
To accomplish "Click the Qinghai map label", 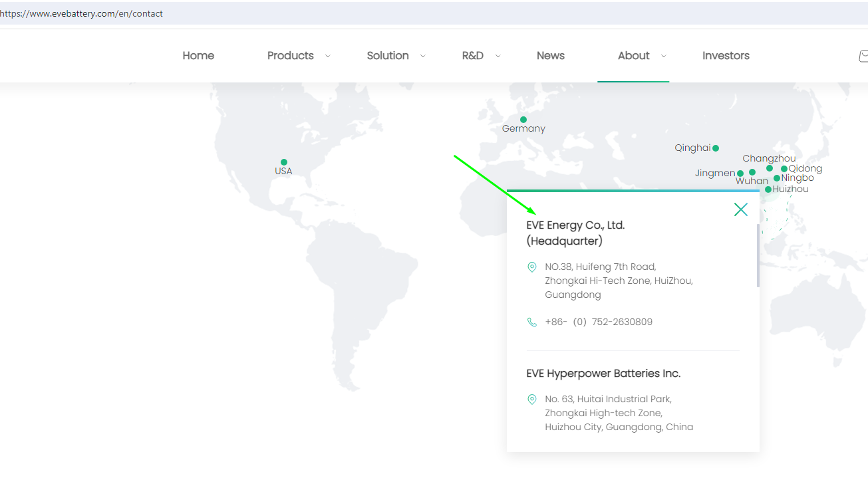I will point(692,148).
